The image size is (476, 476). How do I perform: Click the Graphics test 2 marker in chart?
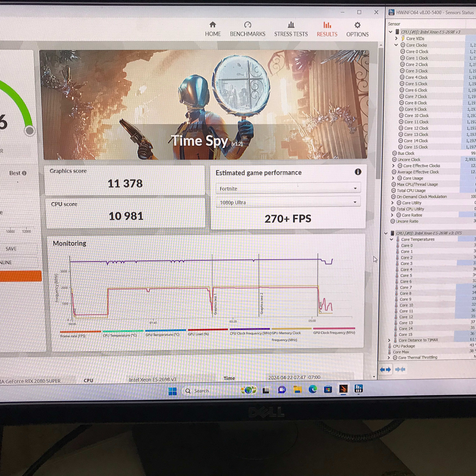[262, 304]
